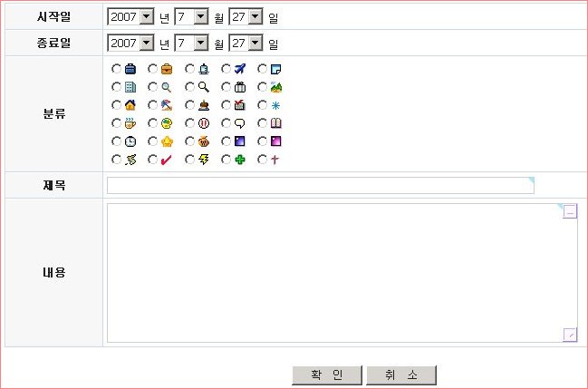The width and height of the screenshot is (588, 389).
Task: Click the 제목 title input field
Action: click(x=320, y=186)
